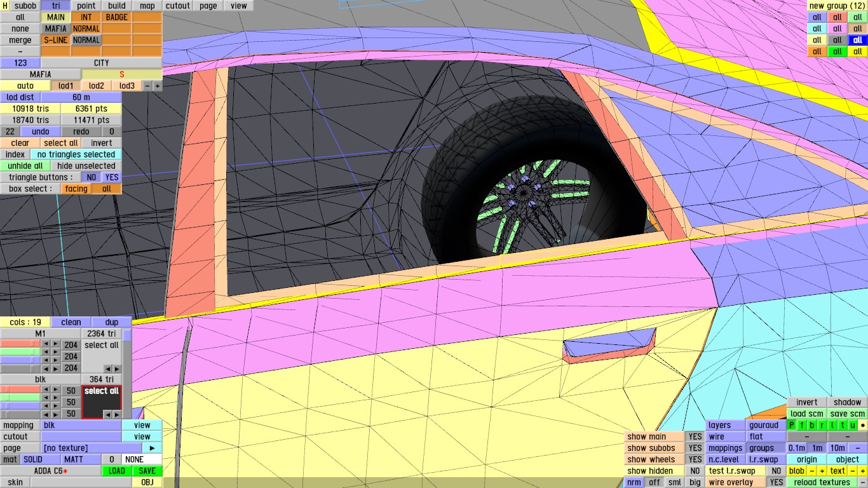Click the material list scrollbar

tap(127, 374)
